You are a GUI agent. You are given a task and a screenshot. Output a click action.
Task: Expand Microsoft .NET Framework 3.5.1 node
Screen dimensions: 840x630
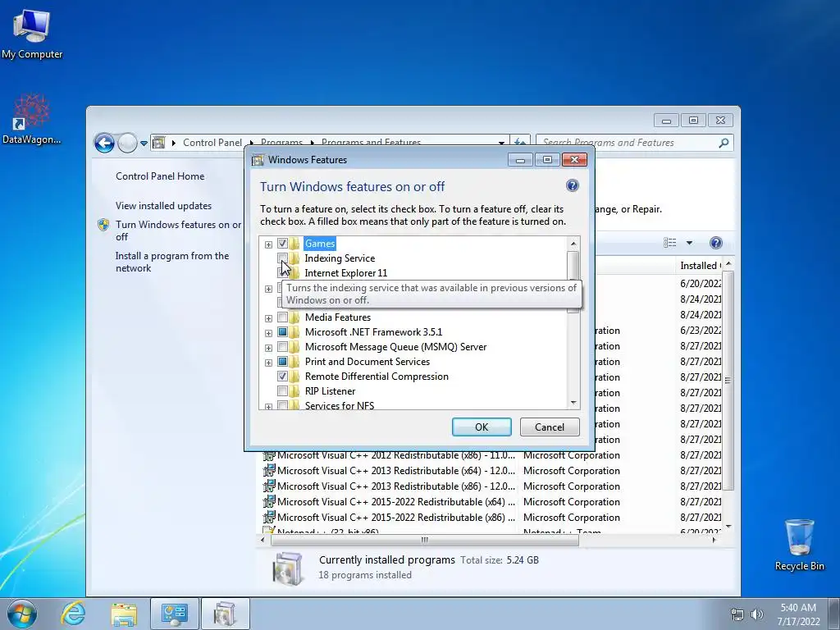(x=268, y=333)
